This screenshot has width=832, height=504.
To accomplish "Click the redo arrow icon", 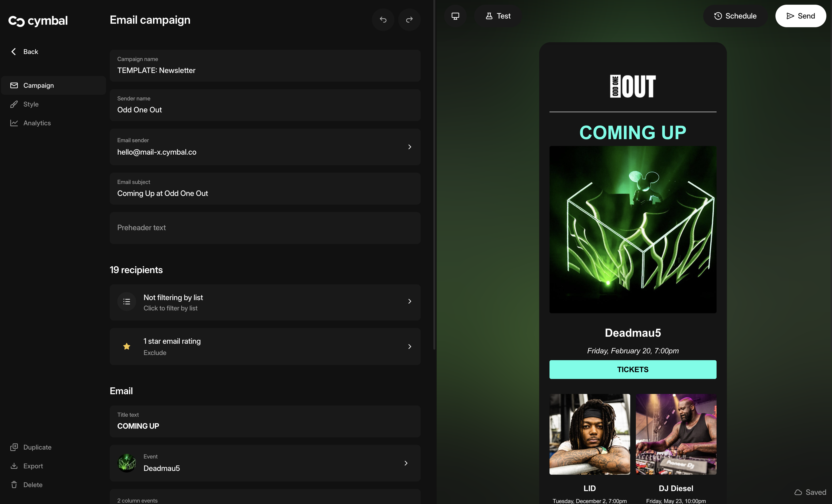I will click(409, 19).
